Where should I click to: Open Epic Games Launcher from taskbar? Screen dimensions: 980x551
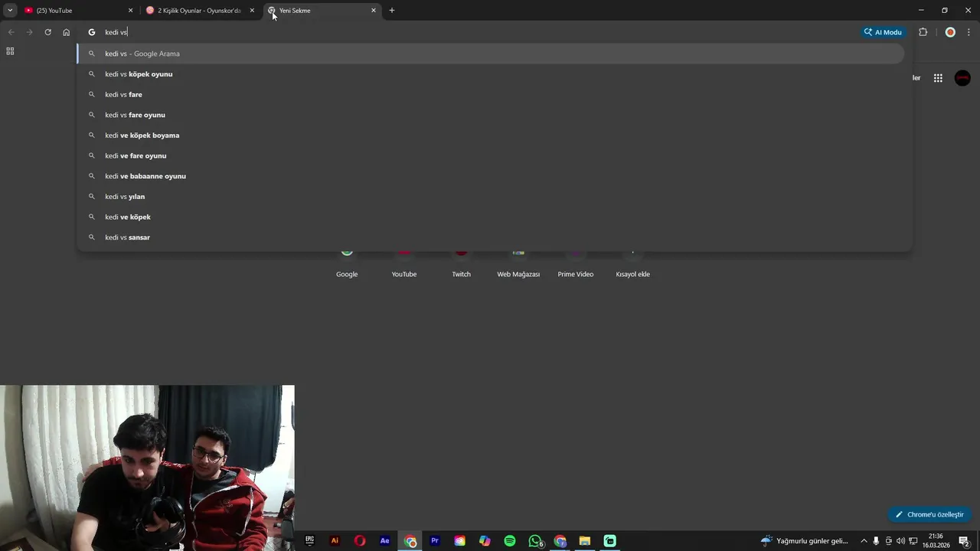(x=309, y=541)
